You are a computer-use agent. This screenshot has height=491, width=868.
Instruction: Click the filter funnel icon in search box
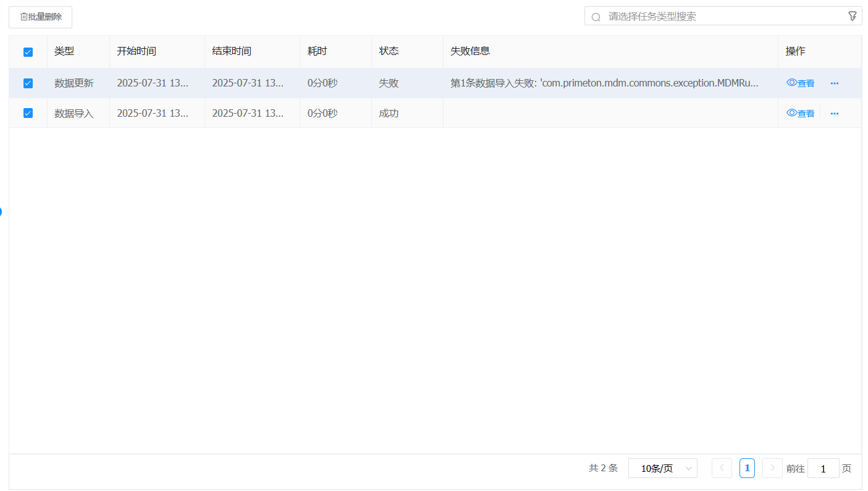(x=852, y=16)
